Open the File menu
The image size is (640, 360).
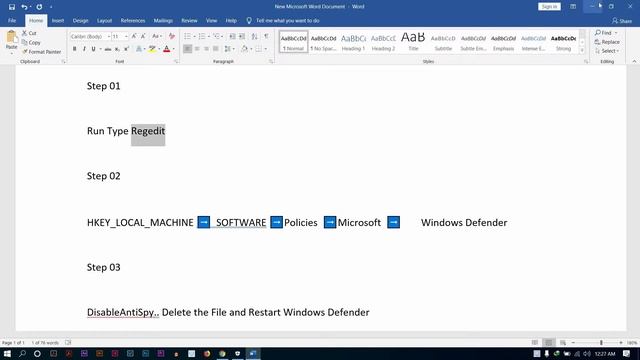(x=12, y=20)
